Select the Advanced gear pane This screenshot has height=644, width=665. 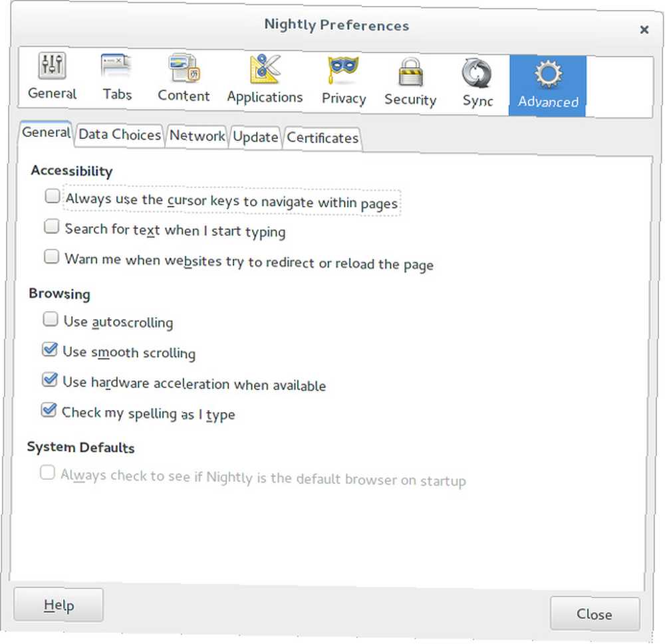pos(548,85)
